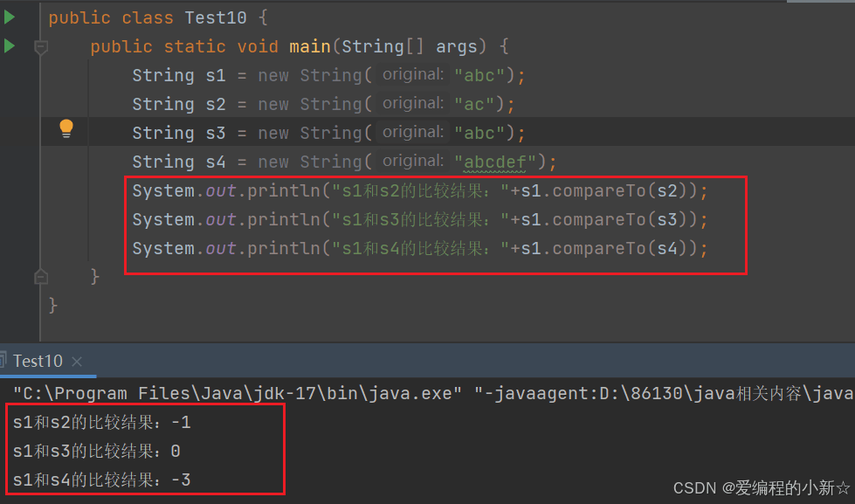The width and height of the screenshot is (855, 504).
Task: Select the Test10 run tab
Action: tap(38, 361)
